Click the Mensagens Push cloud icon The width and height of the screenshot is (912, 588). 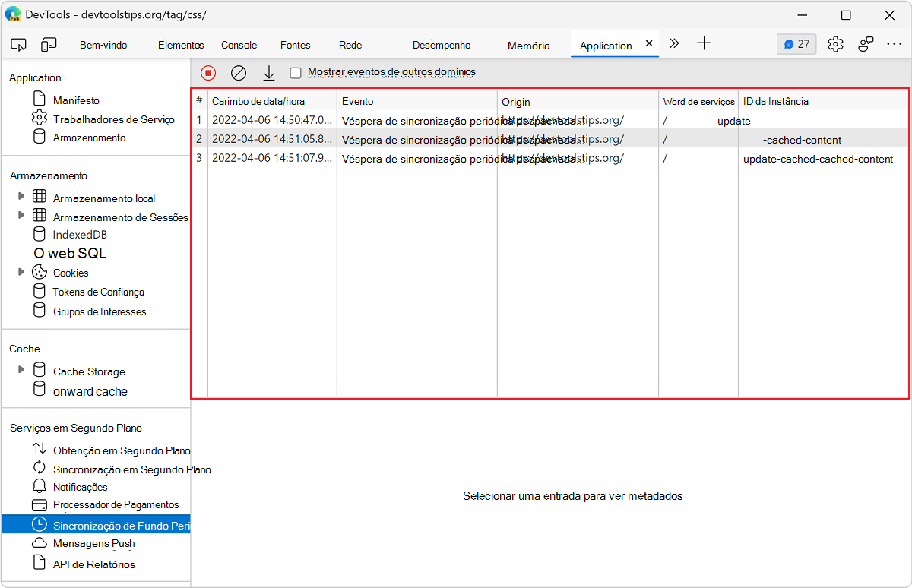click(x=40, y=543)
